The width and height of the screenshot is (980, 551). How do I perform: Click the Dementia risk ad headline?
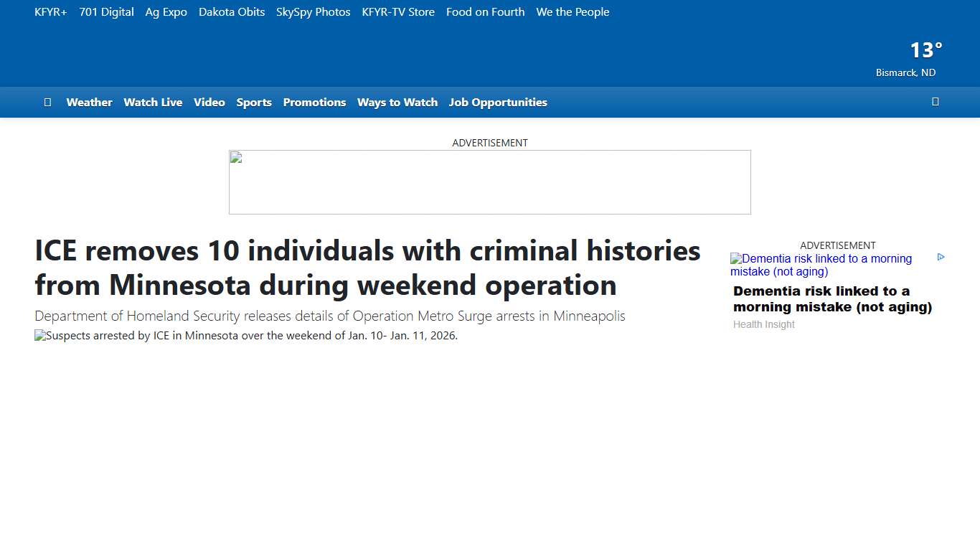[x=832, y=298]
